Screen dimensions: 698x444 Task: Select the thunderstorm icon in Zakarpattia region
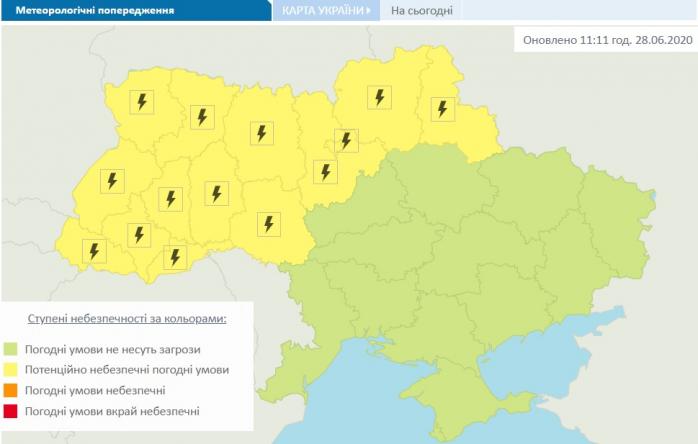click(94, 251)
